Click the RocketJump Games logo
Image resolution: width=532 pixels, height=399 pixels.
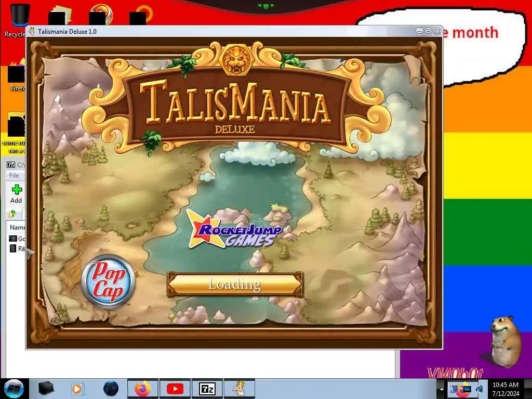coord(234,229)
